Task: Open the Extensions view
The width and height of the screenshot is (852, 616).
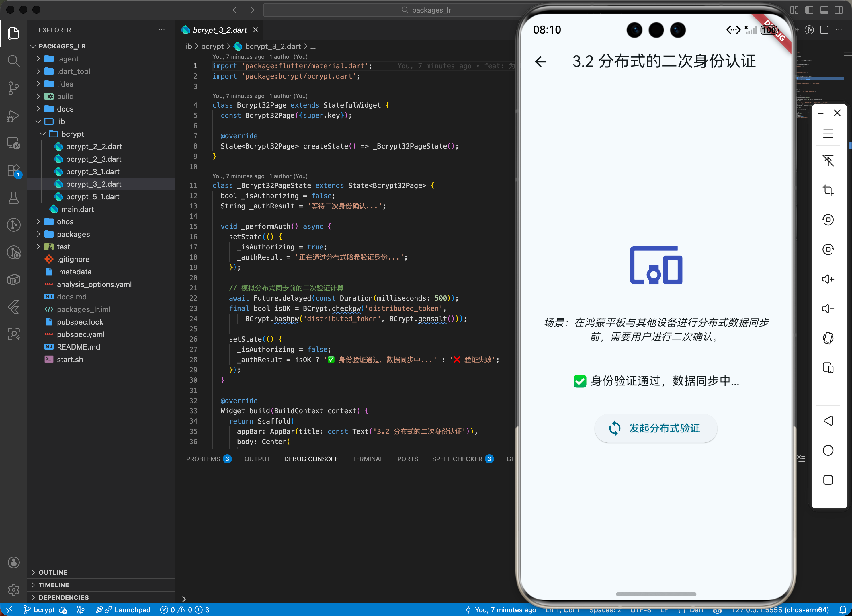Action: (x=13, y=170)
